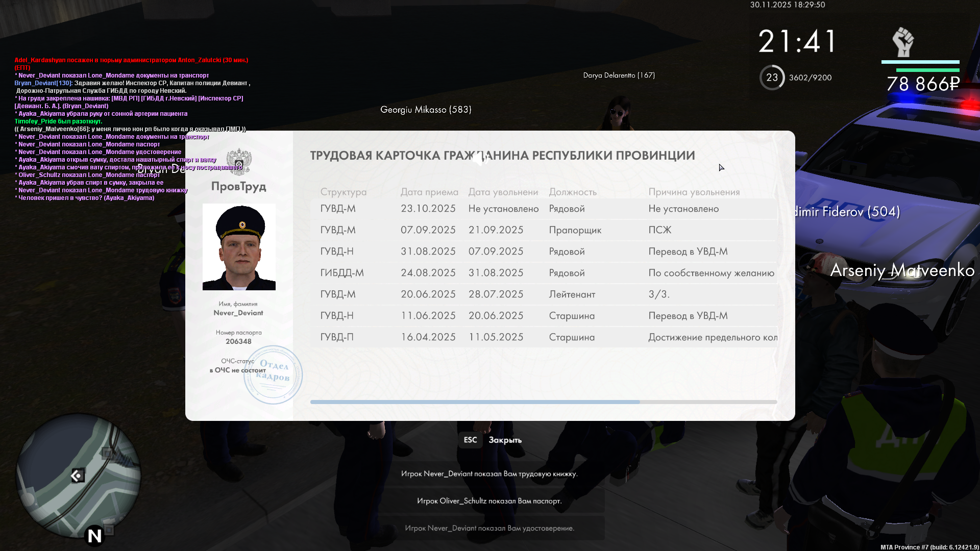Click the трудовую книжку notification message
Viewport: 980px width, 551px height.
click(x=489, y=473)
